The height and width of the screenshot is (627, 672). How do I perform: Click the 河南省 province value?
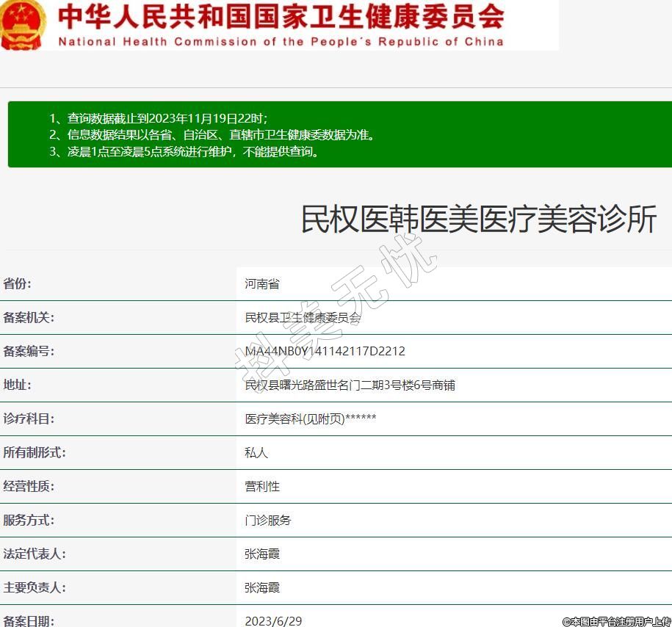(262, 283)
